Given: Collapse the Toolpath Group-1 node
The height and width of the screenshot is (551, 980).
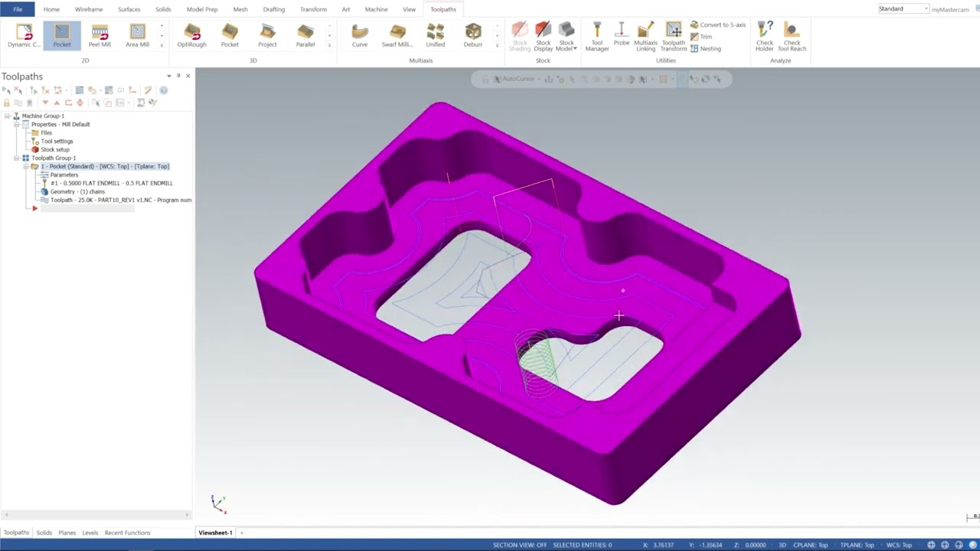Looking at the screenshot, I should coord(17,158).
